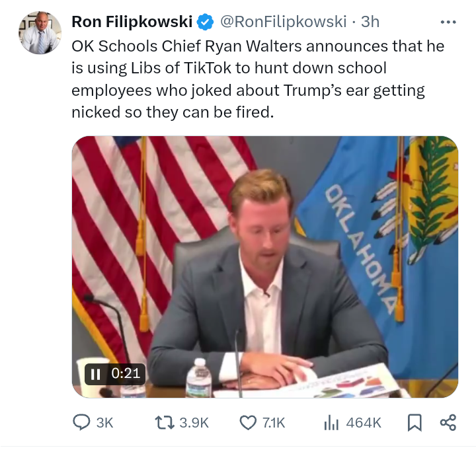Open the @RonFilipkowski handle link

point(282,22)
